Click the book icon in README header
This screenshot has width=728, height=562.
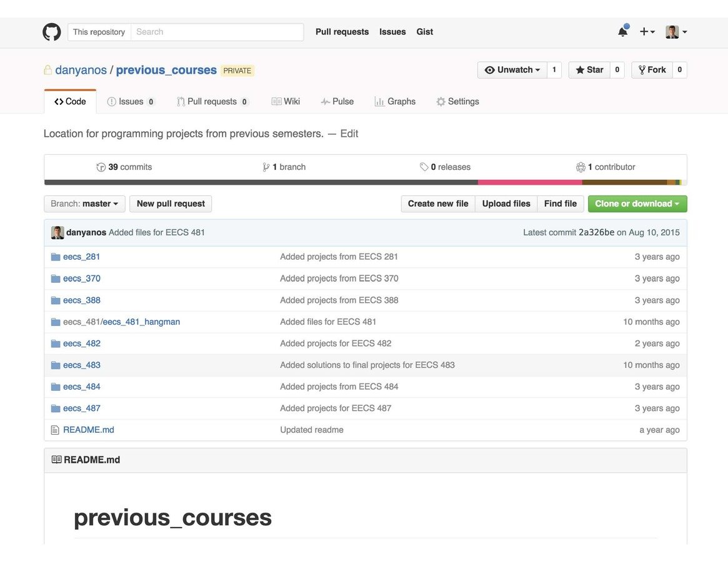pos(57,460)
